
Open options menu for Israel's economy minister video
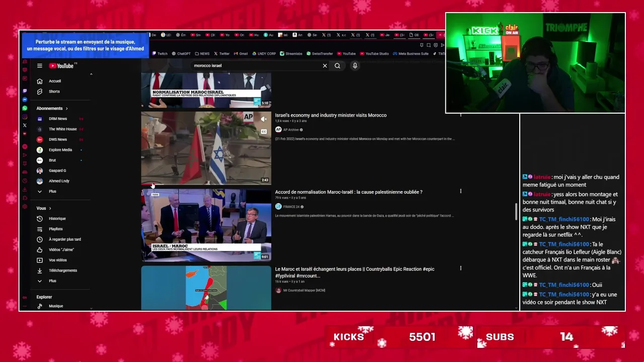(x=460, y=115)
